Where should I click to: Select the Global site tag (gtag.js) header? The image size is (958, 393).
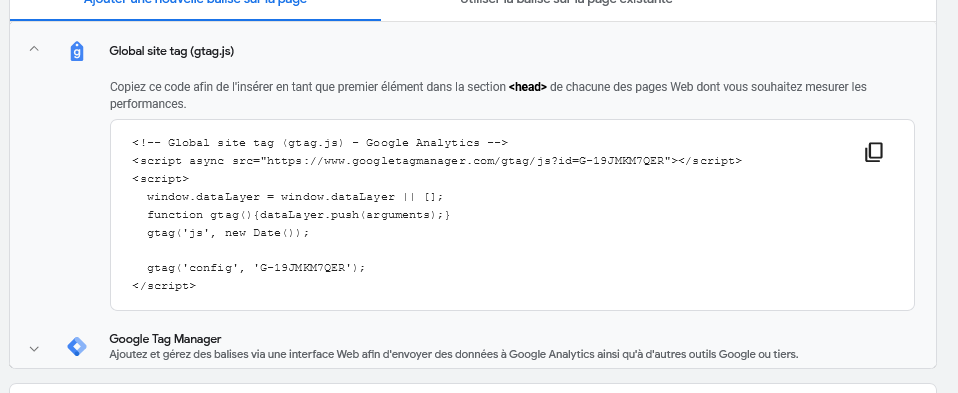(172, 51)
